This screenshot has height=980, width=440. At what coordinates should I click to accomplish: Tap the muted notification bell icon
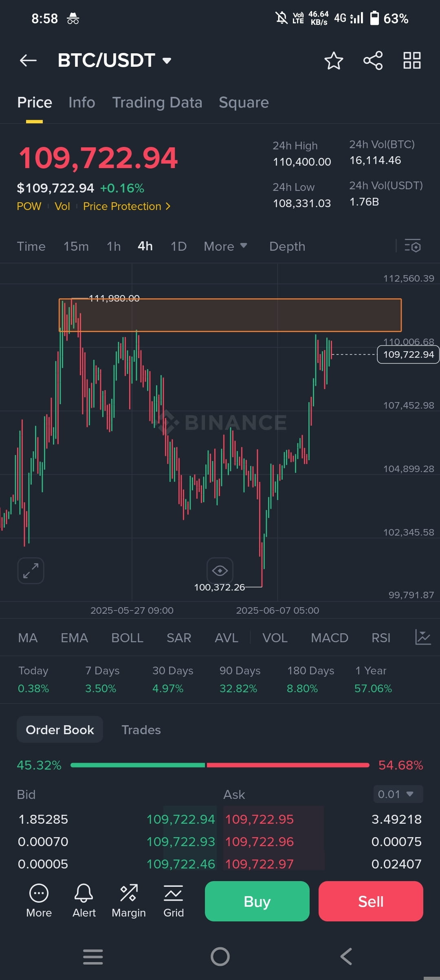(x=281, y=18)
